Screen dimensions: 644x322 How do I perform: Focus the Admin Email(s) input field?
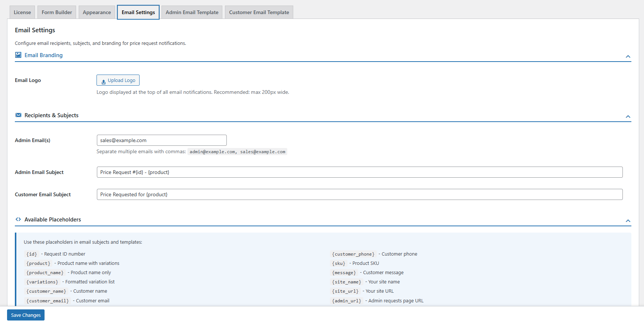(x=161, y=140)
